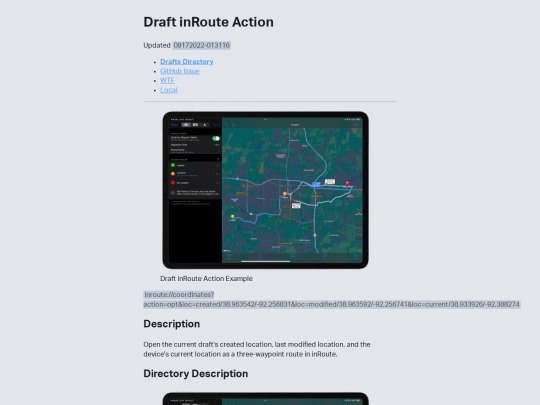Open the Local link

(169, 90)
